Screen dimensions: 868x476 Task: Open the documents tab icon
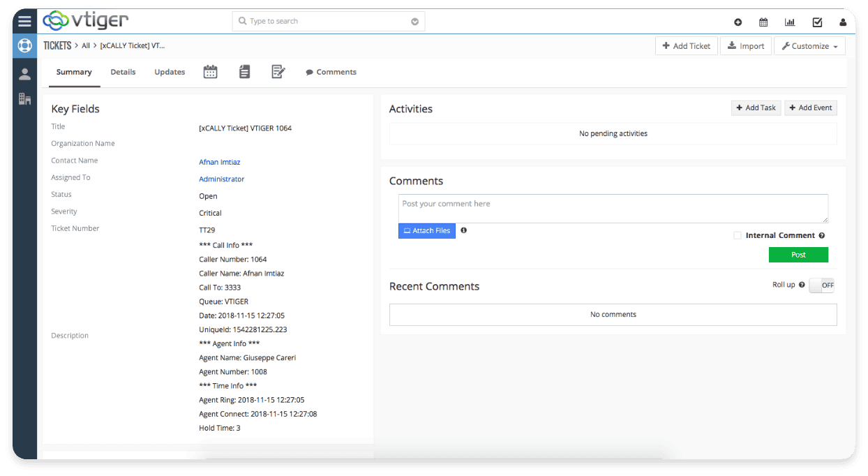[244, 72]
